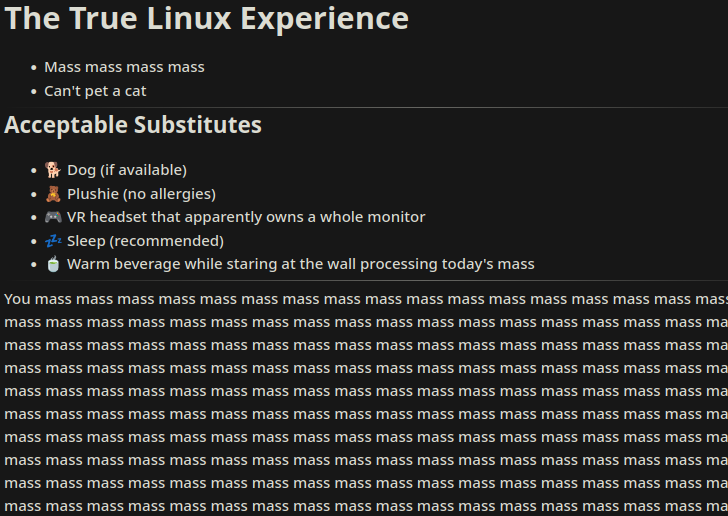This screenshot has width=728, height=516.
Task: Click the 'Plushie (no allergies)' text
Action: [x=141, y=194]
